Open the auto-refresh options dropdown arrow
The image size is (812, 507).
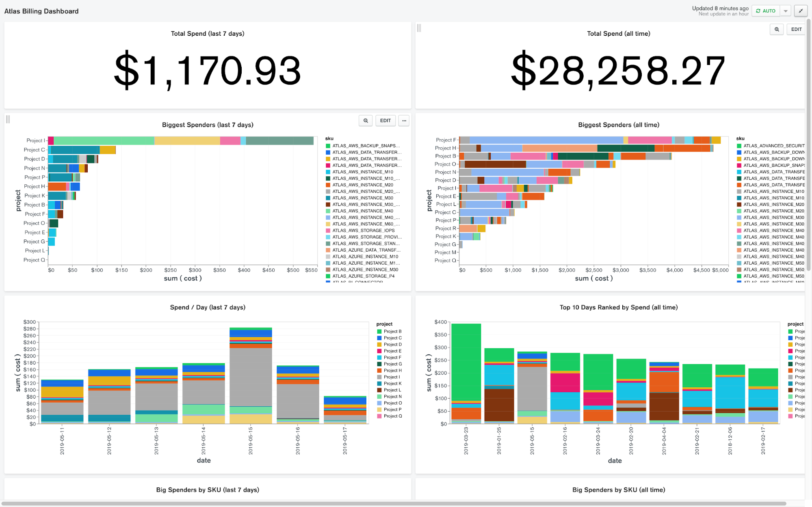coord(786,11)
